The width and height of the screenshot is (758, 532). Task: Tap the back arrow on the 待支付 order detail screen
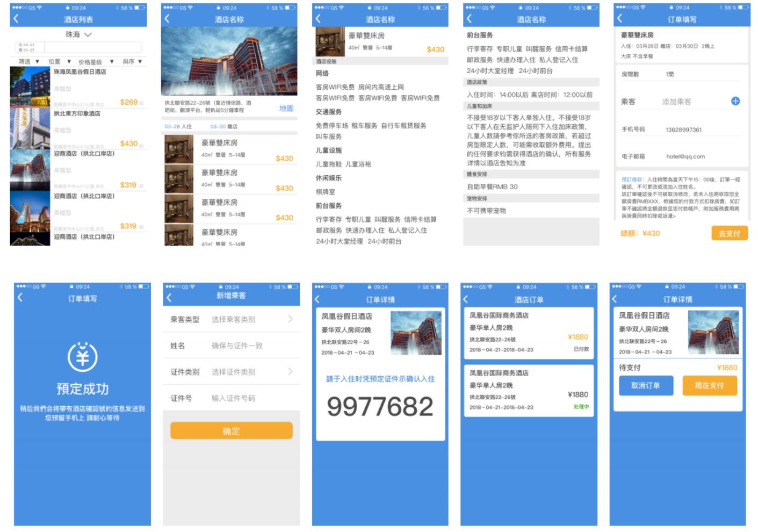(615, 299)
